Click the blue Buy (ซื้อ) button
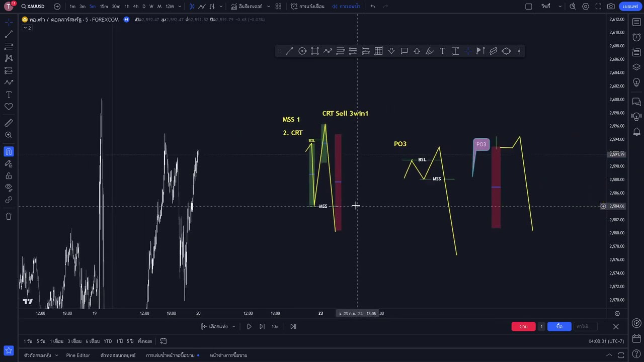This screenshot has height=362, width=644. click(x=559, y=327)
